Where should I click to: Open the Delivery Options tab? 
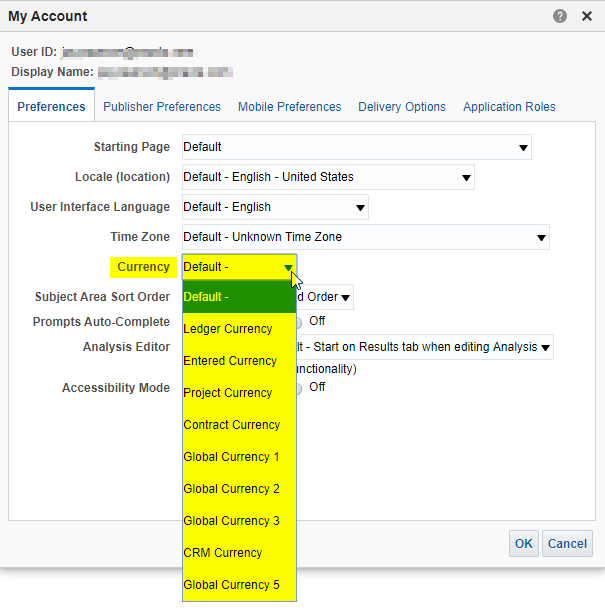(x=402, y=107)
